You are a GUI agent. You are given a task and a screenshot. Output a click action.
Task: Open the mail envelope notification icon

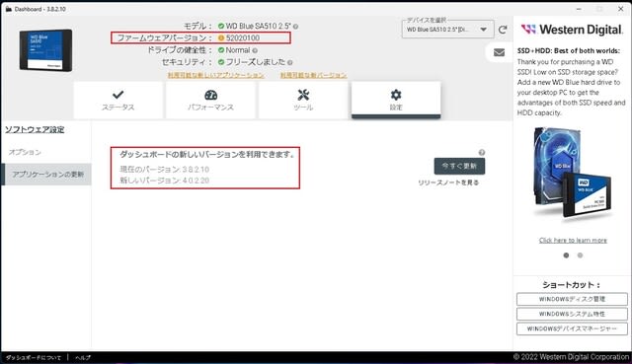499,52
